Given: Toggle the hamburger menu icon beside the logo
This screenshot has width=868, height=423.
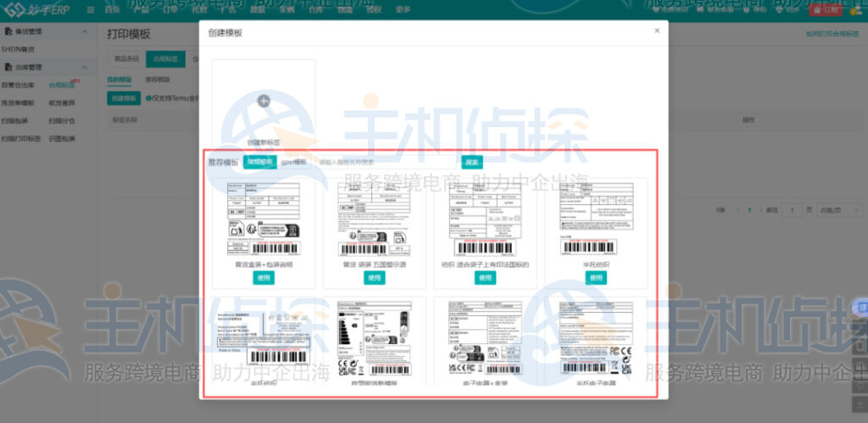Looking at the screenshot, I should tap(91, 10).
